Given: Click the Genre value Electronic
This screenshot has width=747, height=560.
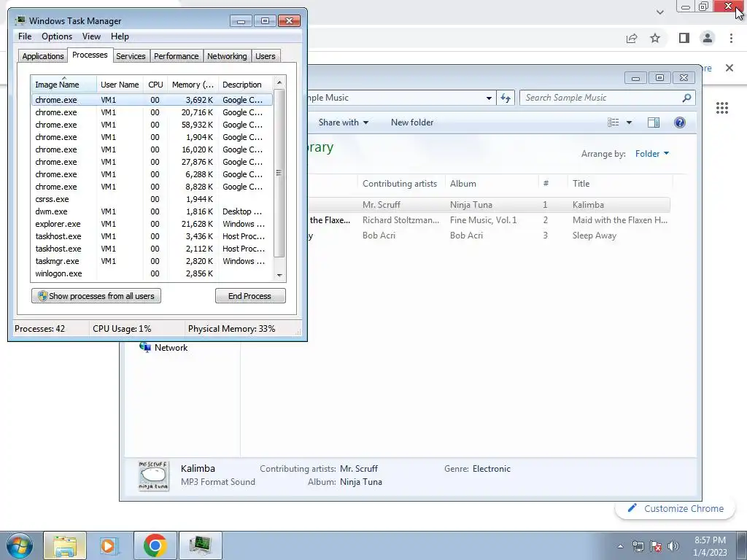Looking at the screenshot, I should tap(491, 469).
